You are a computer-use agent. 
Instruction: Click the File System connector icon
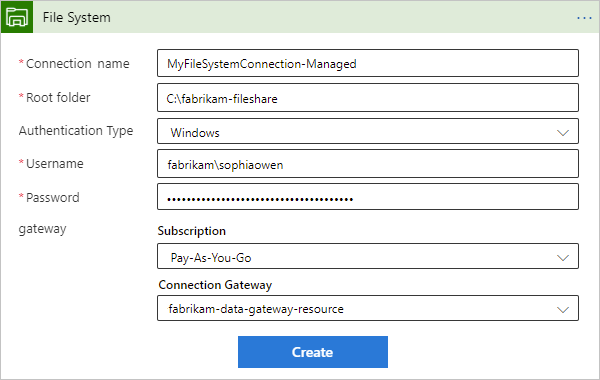point(17,17)
